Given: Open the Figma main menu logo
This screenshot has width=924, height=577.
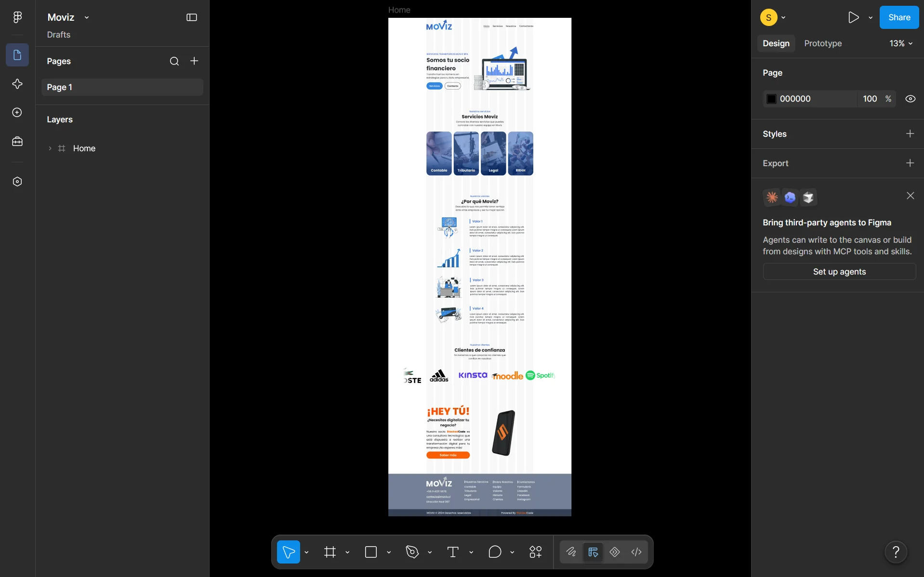Looking at the screenshot, I should point(17,17).
